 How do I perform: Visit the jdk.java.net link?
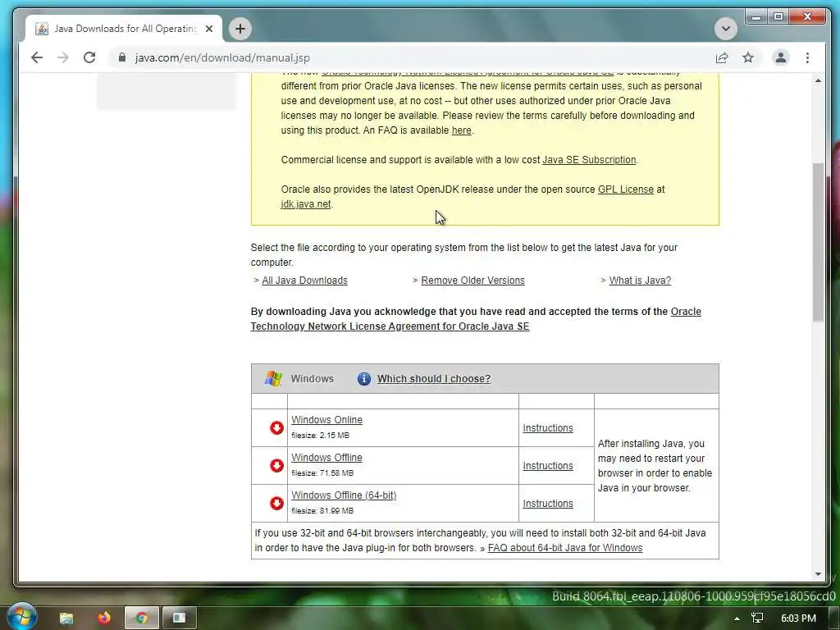(x=305, y=204)
